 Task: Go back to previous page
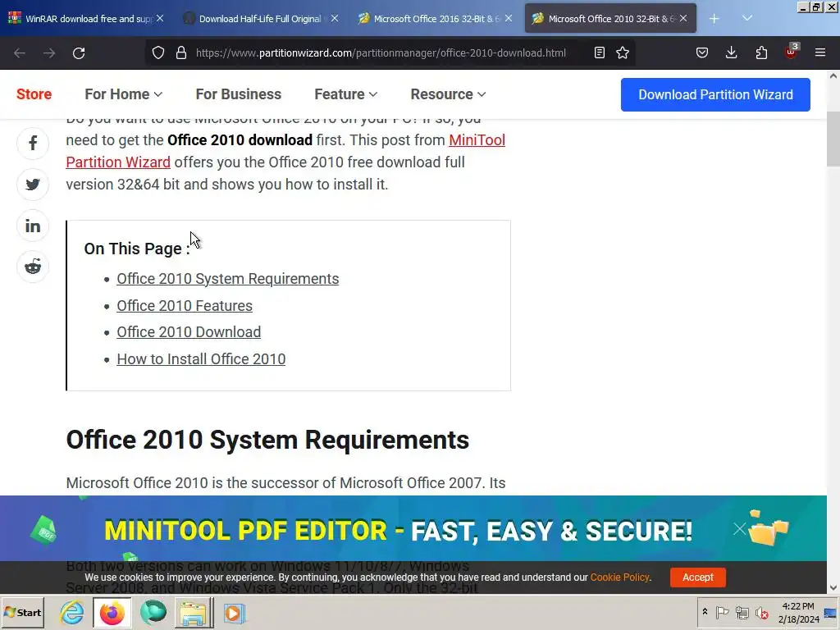point(20,53)
